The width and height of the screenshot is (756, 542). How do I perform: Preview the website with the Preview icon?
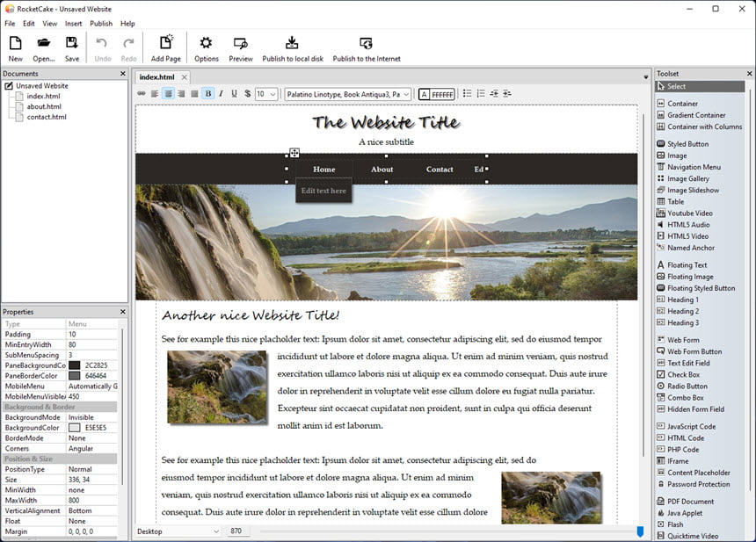(x=241, y=48)
